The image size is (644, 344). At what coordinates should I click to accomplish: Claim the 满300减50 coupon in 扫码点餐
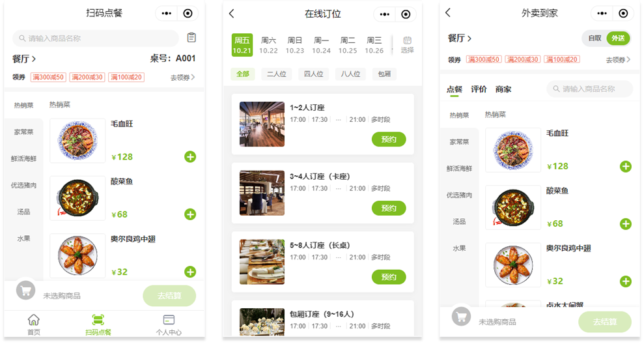point(48,78)
